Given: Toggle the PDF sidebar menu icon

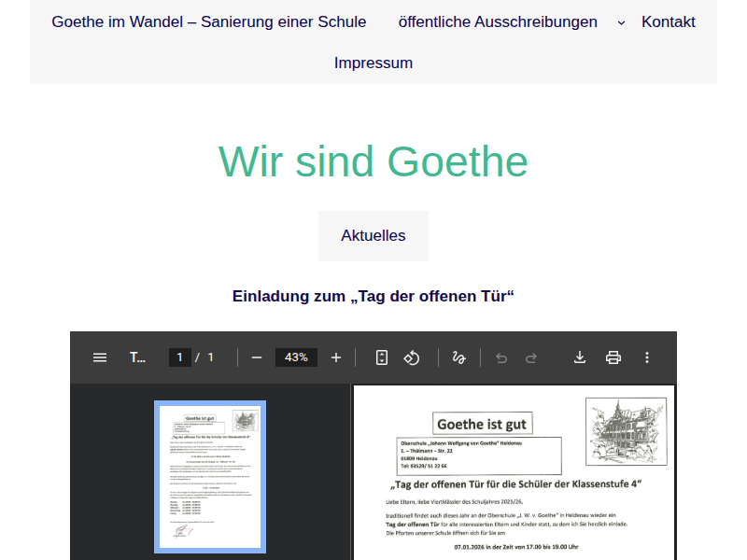Looking at the screenshot, I should [x=100, y=357].
